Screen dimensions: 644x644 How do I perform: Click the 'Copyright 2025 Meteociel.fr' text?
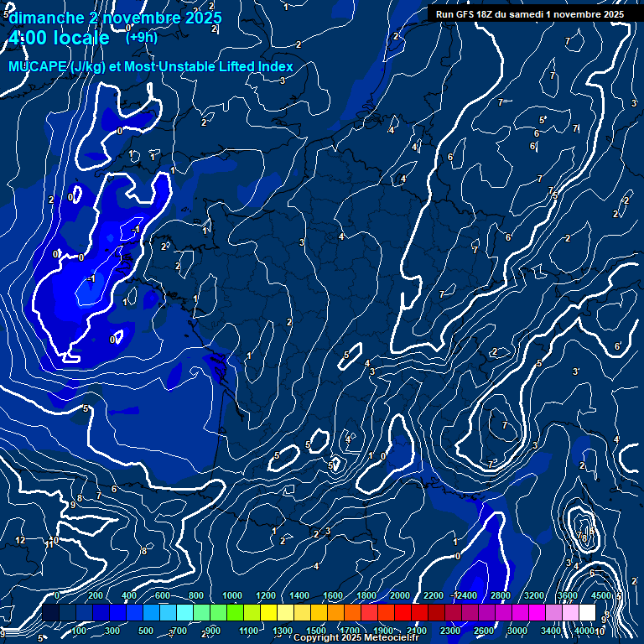pos(356,638)
